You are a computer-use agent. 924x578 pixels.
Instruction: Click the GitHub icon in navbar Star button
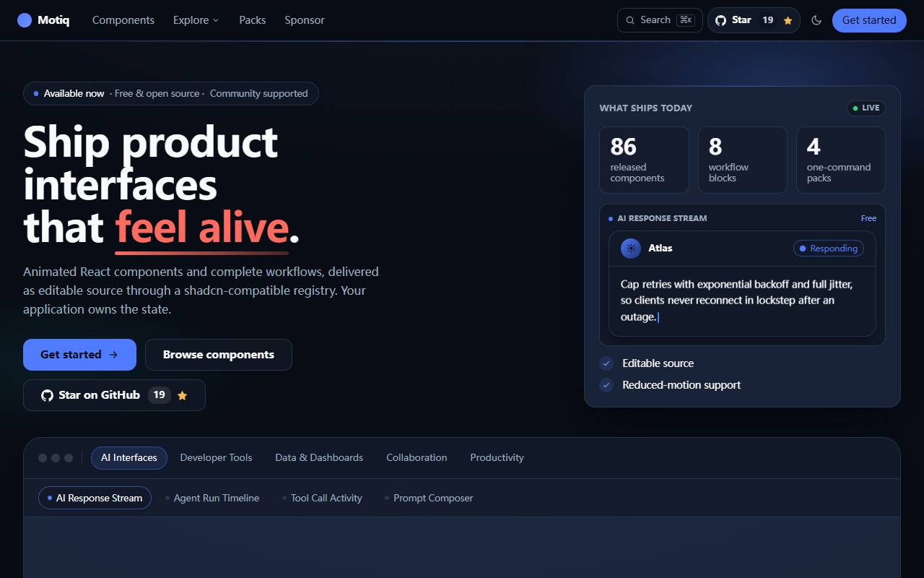pyautogui.click(x=720, y=20)
